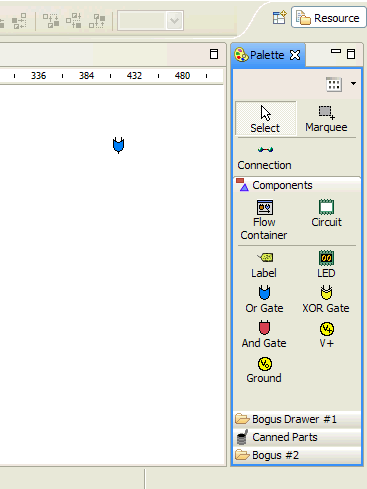Image resolution: width=367 pixels, height=489 pixels.
Task: Select the Or Gate component
Action: [264, 299]
